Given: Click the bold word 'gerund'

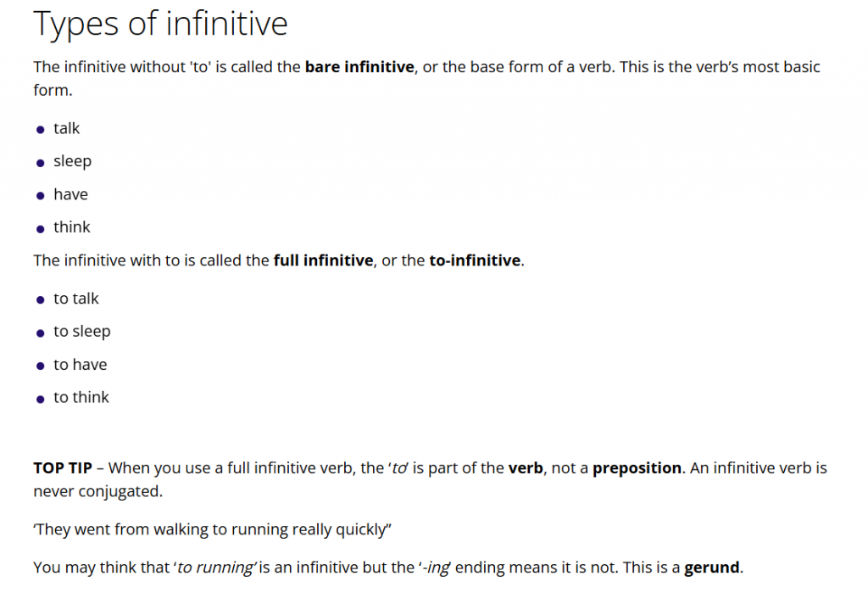Looking at the screenshot, I should [x=712, y=568].
